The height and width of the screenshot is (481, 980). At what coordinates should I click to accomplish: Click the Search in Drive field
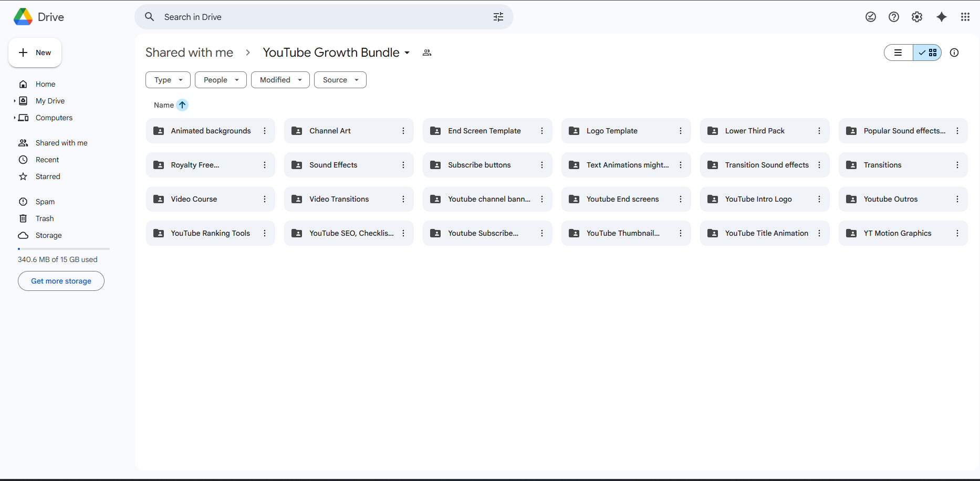(324, 17)
